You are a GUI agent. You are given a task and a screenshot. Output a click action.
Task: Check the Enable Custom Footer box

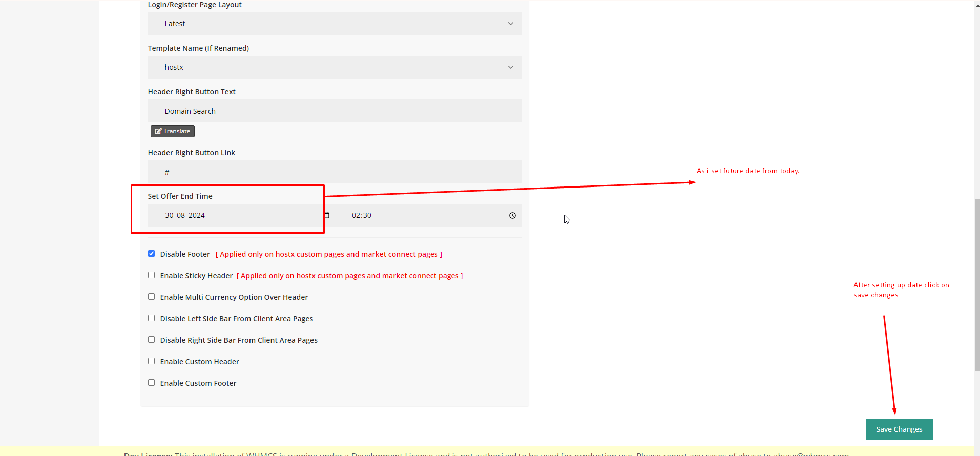coord(152,383)
